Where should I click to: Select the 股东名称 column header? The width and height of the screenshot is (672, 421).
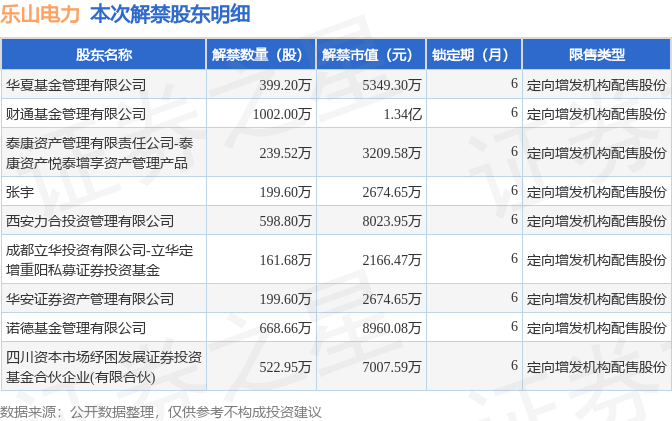tap(104, 54)
